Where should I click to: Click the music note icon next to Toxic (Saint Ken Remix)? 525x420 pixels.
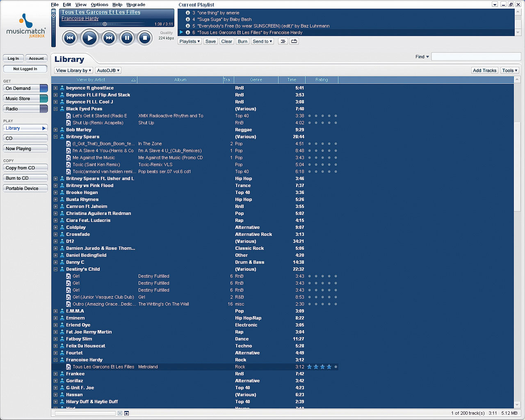pyautogui.click(x=68, y=164)
